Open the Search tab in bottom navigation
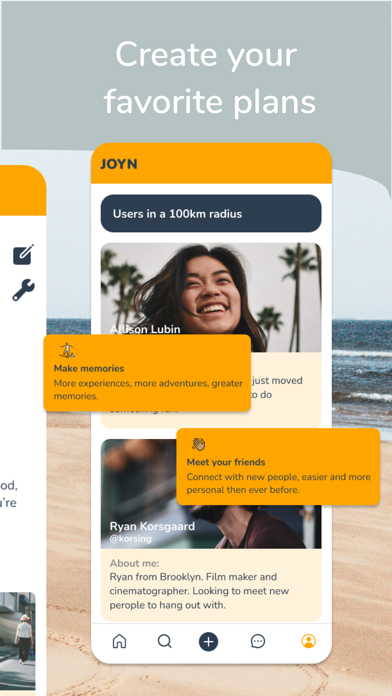This screenshot has height=696, width=392. 164,641
